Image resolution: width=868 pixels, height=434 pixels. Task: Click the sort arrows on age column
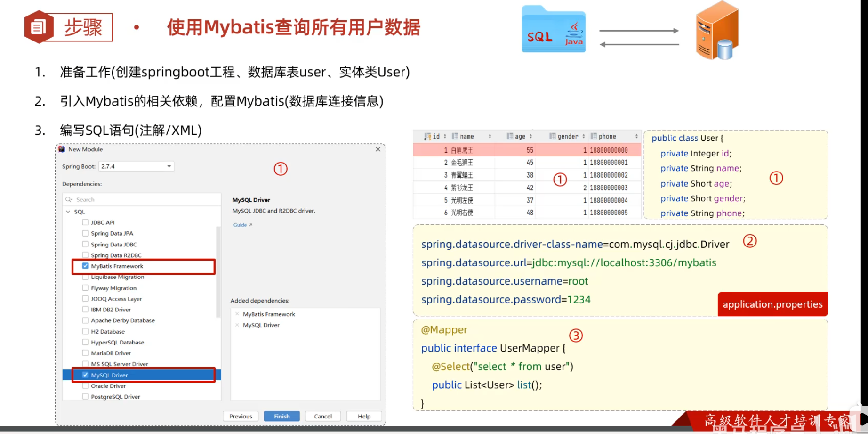(x=531, y=137)
